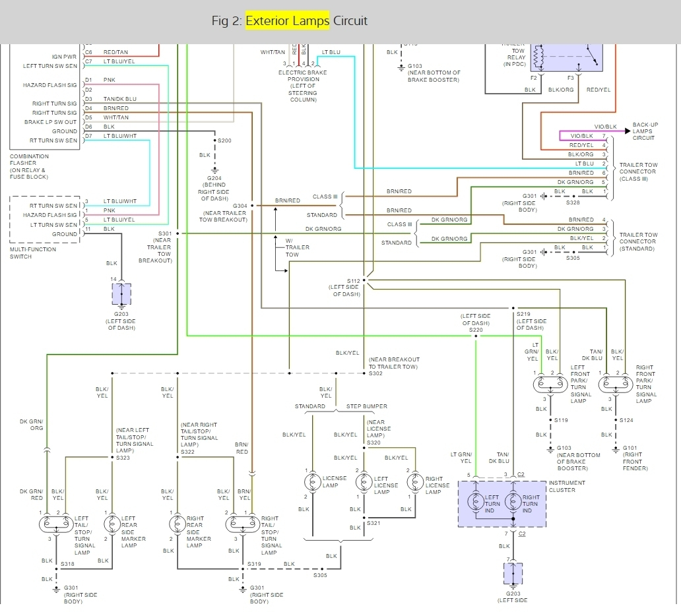
Task: Select the Trailer Tow Connector (Class III) label
Action: coord(637,171)
